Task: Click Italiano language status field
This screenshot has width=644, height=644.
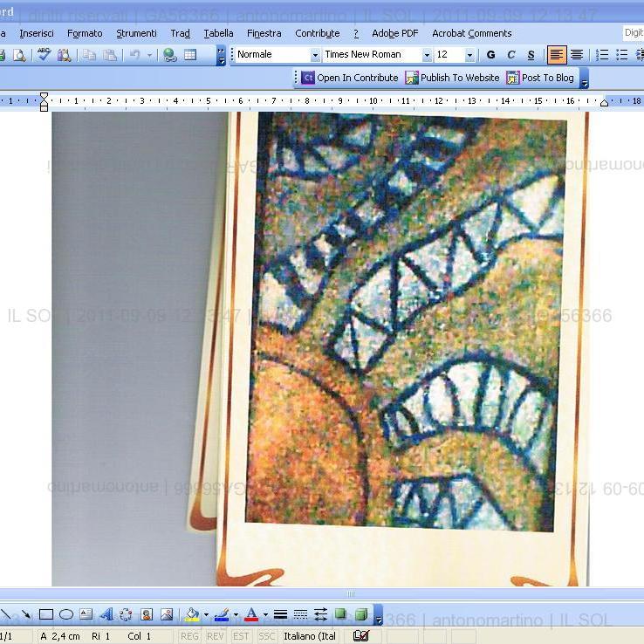Action: pyautogui.click(x=310, y=636)
